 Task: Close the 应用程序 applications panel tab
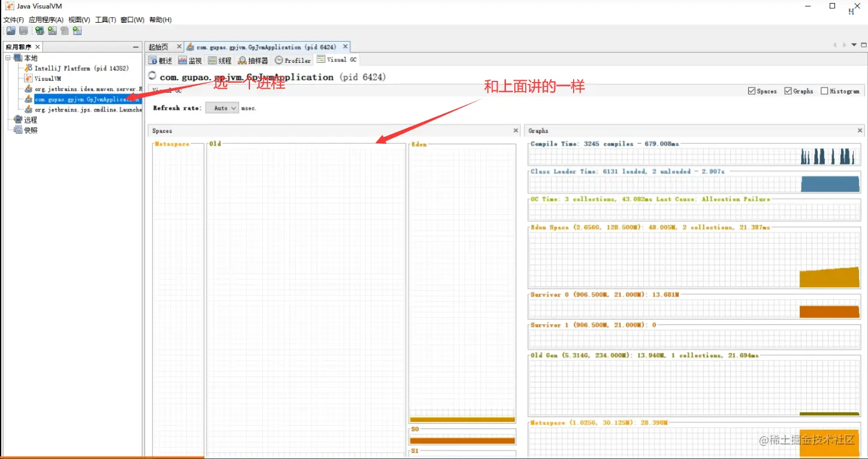(37, 47)
